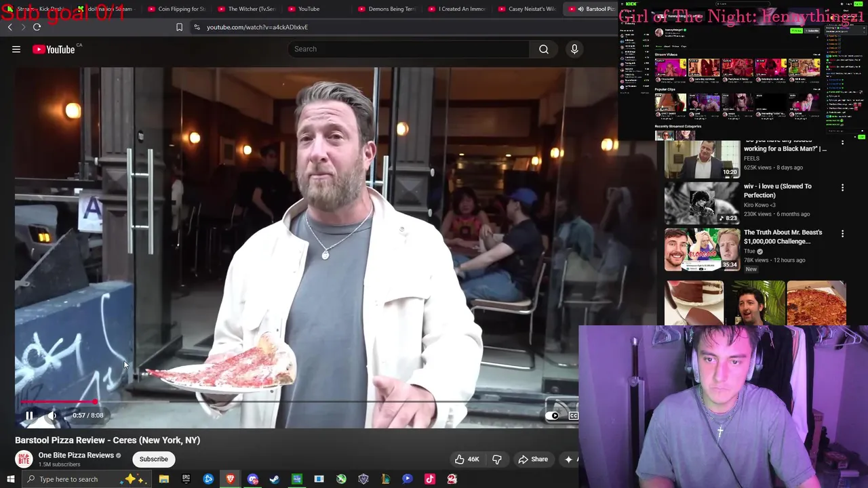
Task: Click the youtube.com address bar URL
Action: [257, 27]
